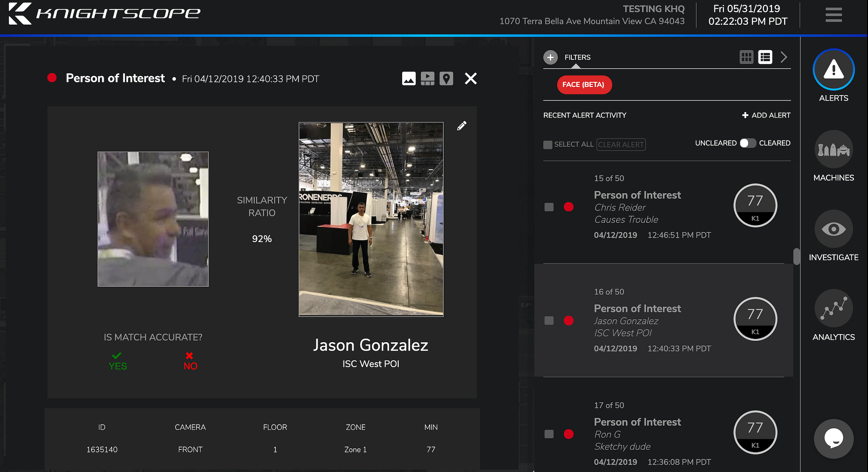
Task: Check the Ron G alert checkbox
Action: coord(549,434)
